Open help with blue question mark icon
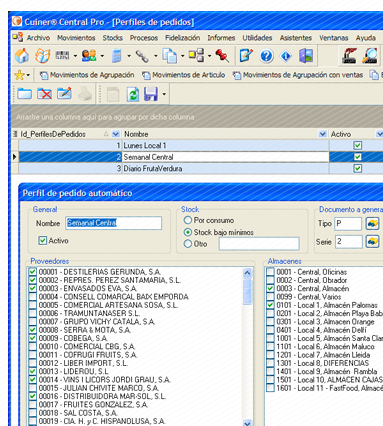The height and width of the screenshot is (426, 383). (266, 56)
